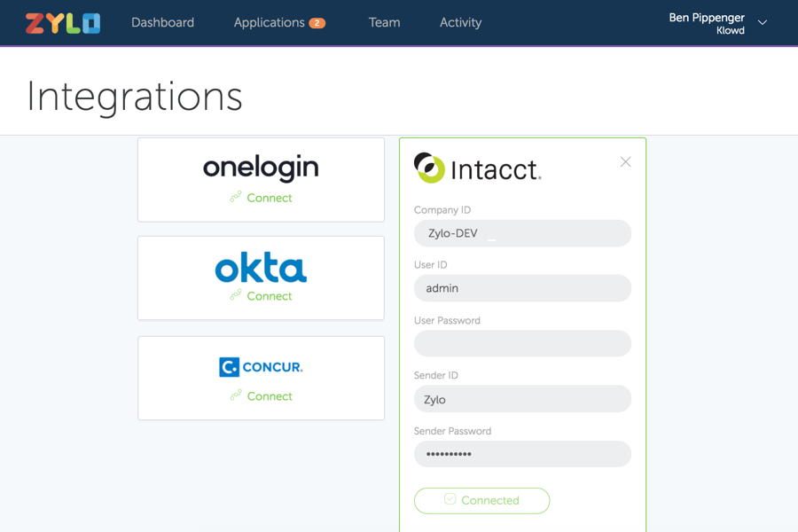
Task: Click Connect link for Concur
Action: (269, 396)
